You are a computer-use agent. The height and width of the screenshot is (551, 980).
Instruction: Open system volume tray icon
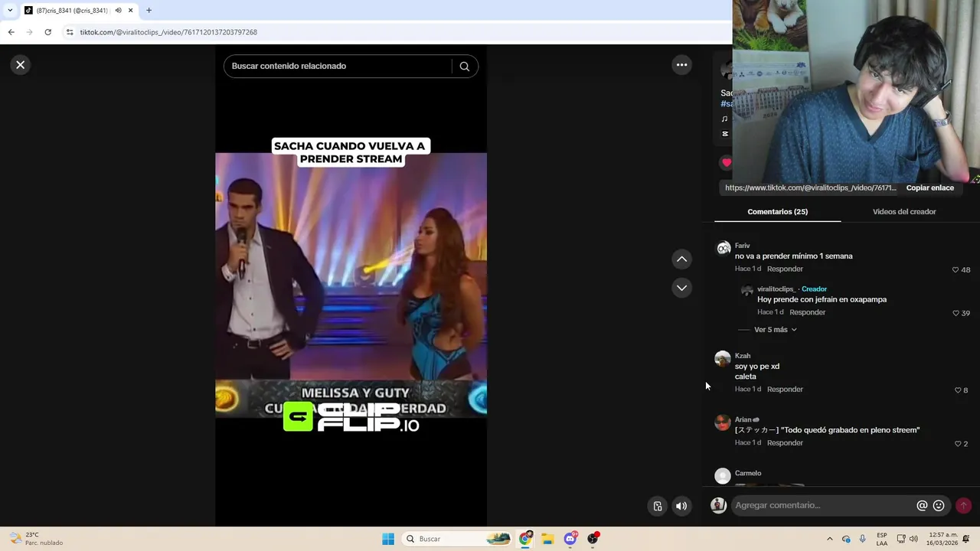pos(913,539)
